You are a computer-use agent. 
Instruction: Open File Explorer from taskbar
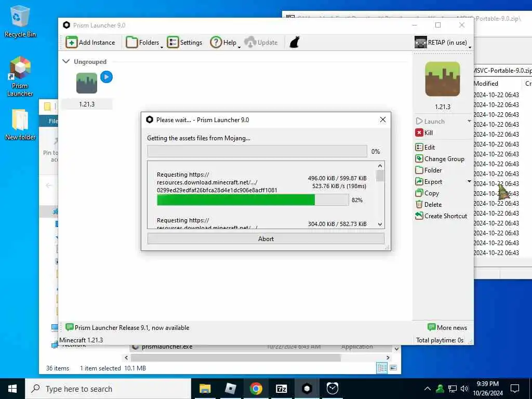click(x=205, y=389)
